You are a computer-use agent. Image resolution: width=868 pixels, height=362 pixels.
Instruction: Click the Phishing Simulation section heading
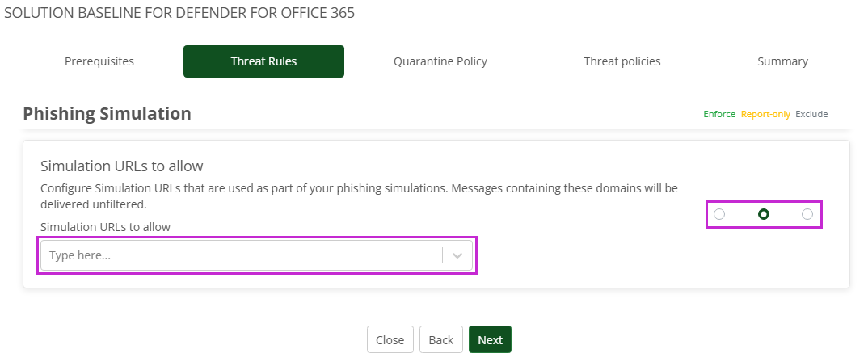(x=107, y=114)
